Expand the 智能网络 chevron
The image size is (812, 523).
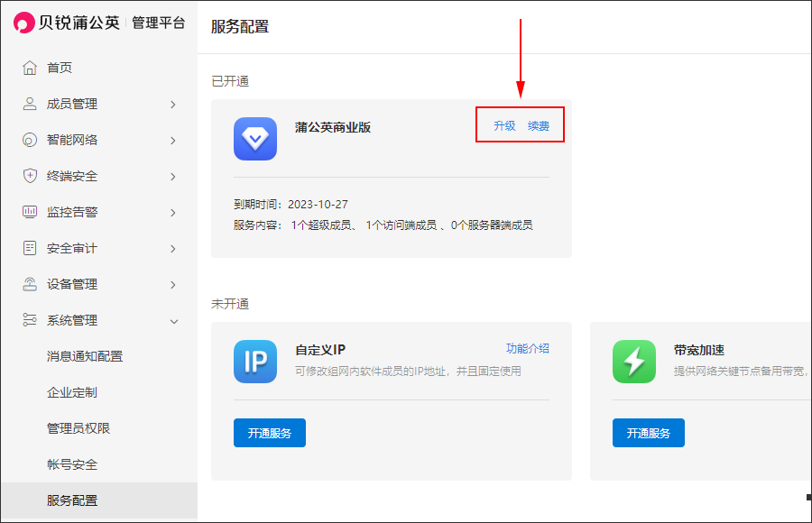[173, 141]
